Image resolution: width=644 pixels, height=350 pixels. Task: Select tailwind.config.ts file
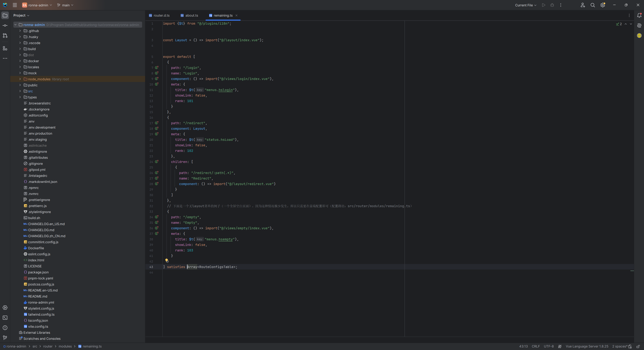click(x=41, y=314)
